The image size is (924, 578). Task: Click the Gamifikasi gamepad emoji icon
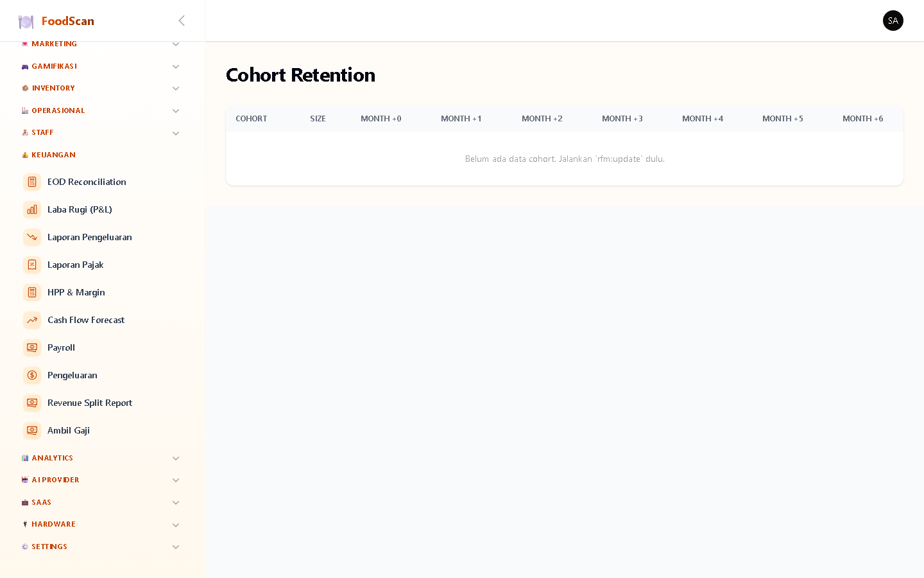pyautogui.click(x=25, y=66)
